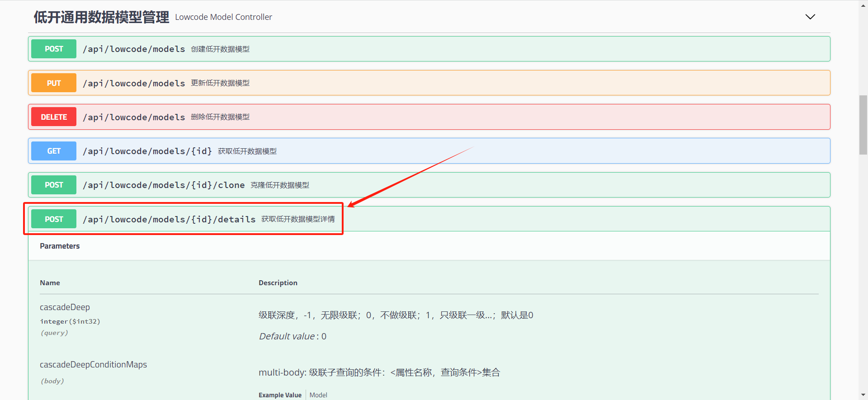Click the red DELETE method badge
This screenshot has height=400, width=868.
54,117
